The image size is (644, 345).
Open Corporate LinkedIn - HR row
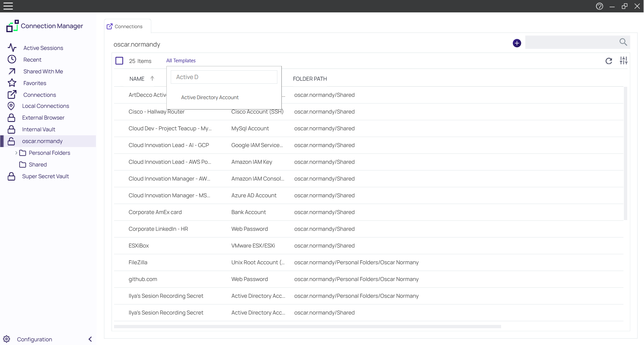368,229
